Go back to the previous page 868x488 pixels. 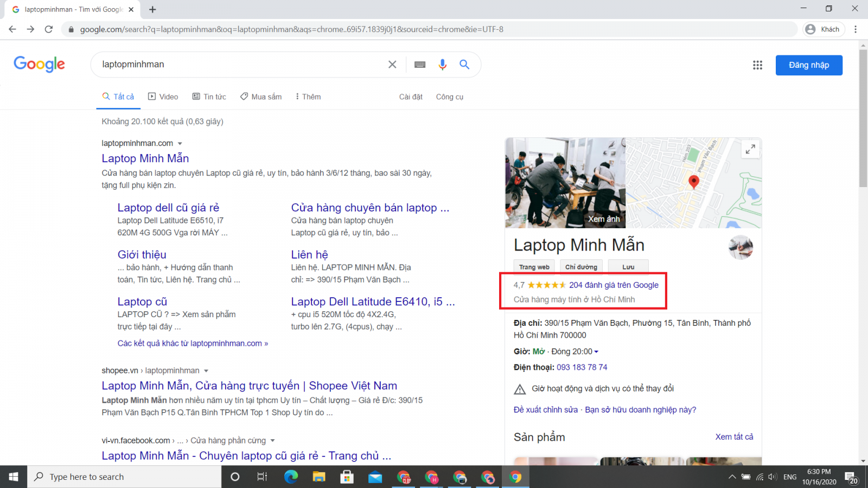(12, 29)
